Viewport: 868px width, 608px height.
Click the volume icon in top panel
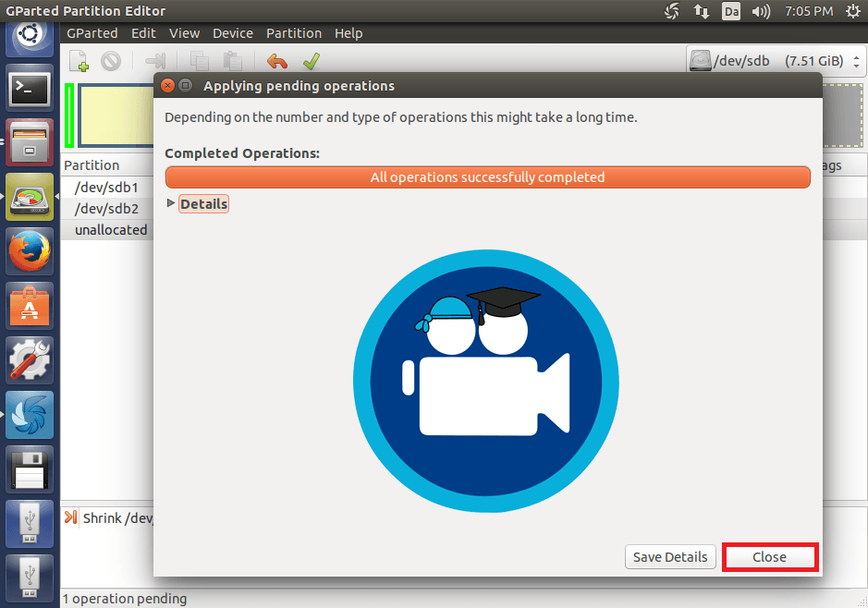[761, 11]
